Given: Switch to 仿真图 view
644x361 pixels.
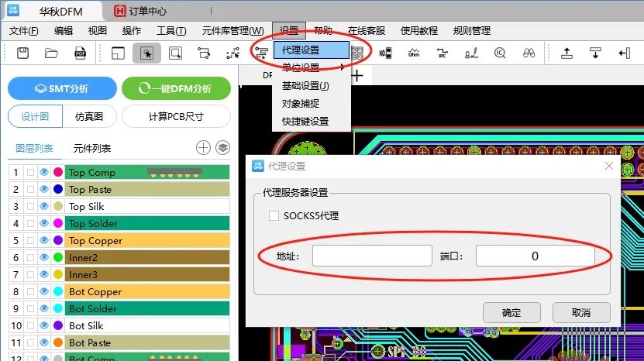Looking at the screenshot, I should 89,117.
